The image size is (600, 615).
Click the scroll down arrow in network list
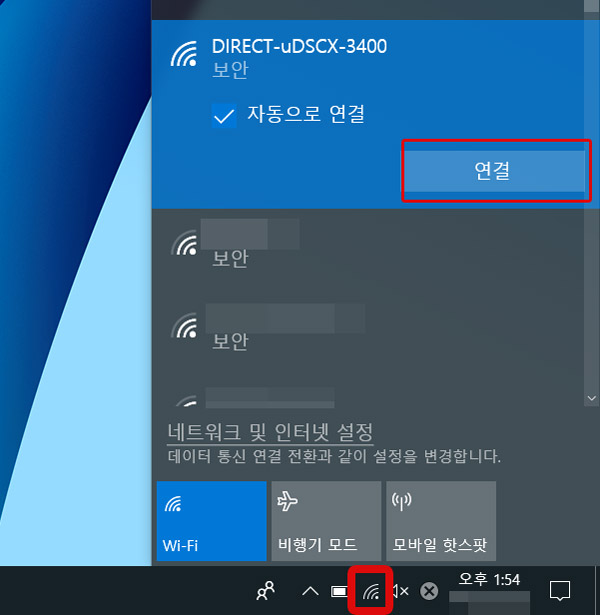pos(592,398)
